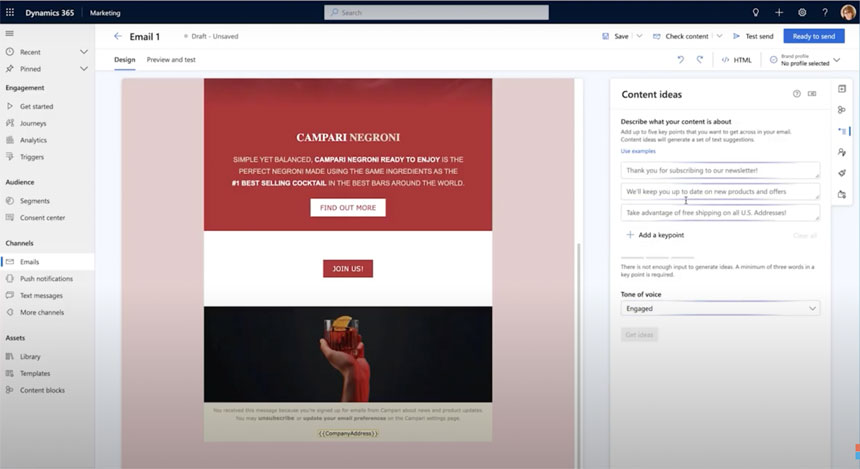860x469 pixels.
Task: Click the Use examples link
Action: (x=638, y=150)
